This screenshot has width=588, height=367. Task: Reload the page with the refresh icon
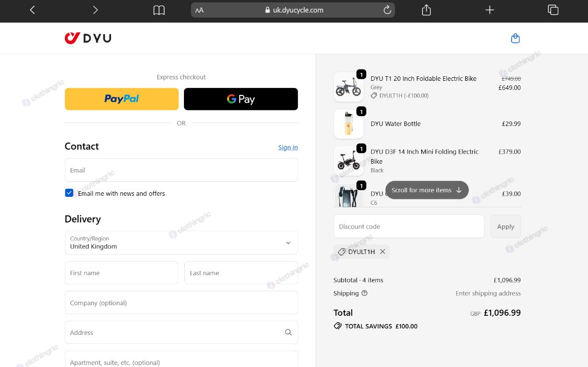[x=387, y=10]
